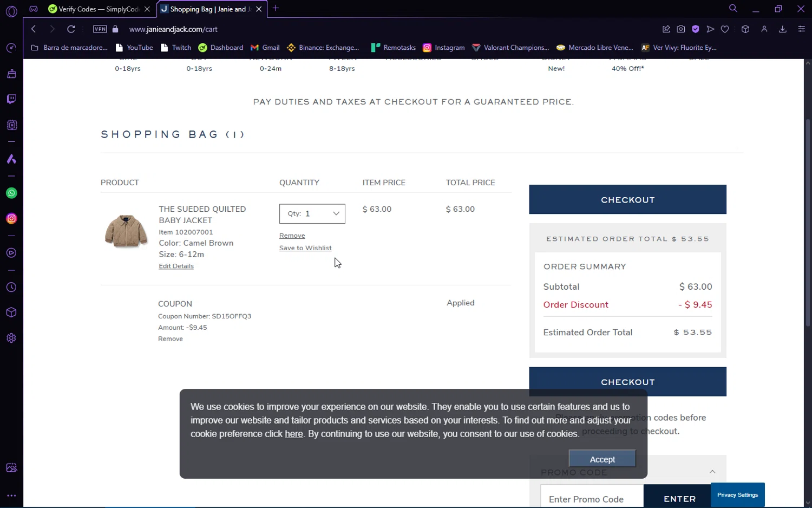Click the page vertical scrollbar
This screenshot has width=812, height=508.
(x=808, y=222)
